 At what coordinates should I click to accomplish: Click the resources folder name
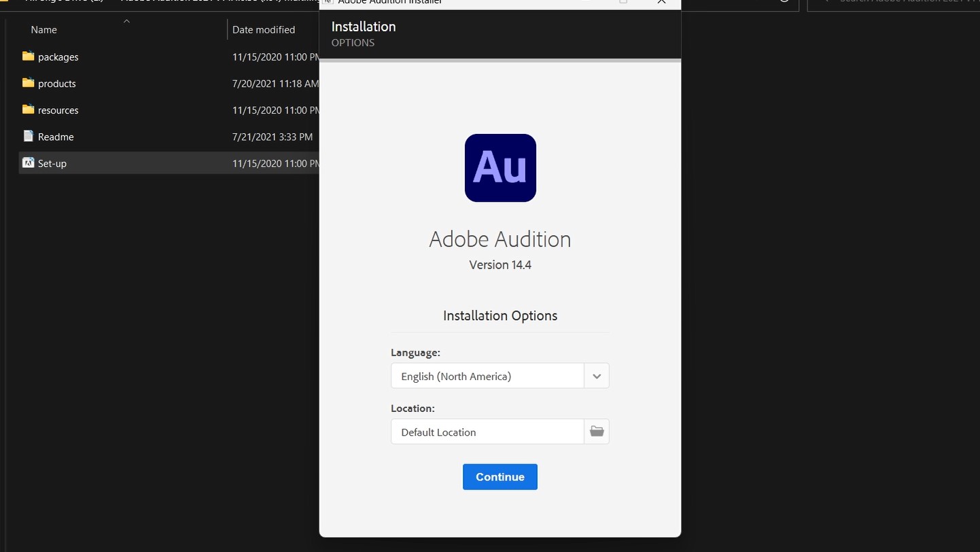[58, 110]
